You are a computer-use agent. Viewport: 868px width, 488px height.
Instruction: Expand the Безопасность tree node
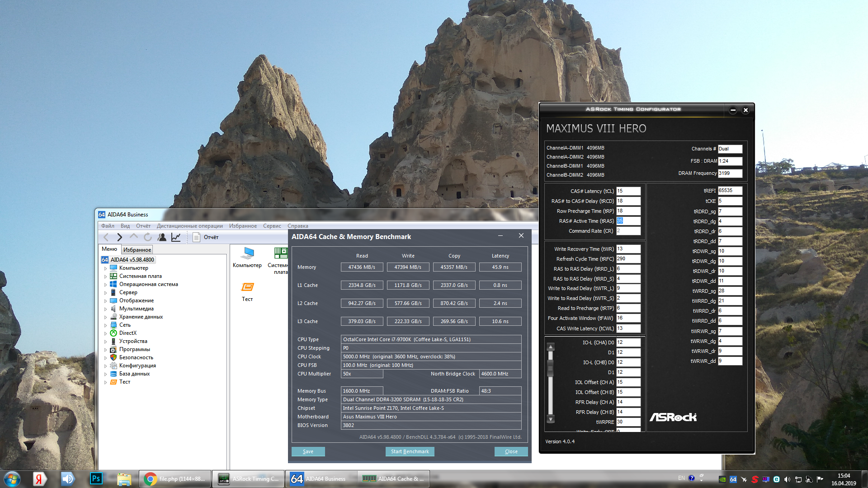(105, 358)
